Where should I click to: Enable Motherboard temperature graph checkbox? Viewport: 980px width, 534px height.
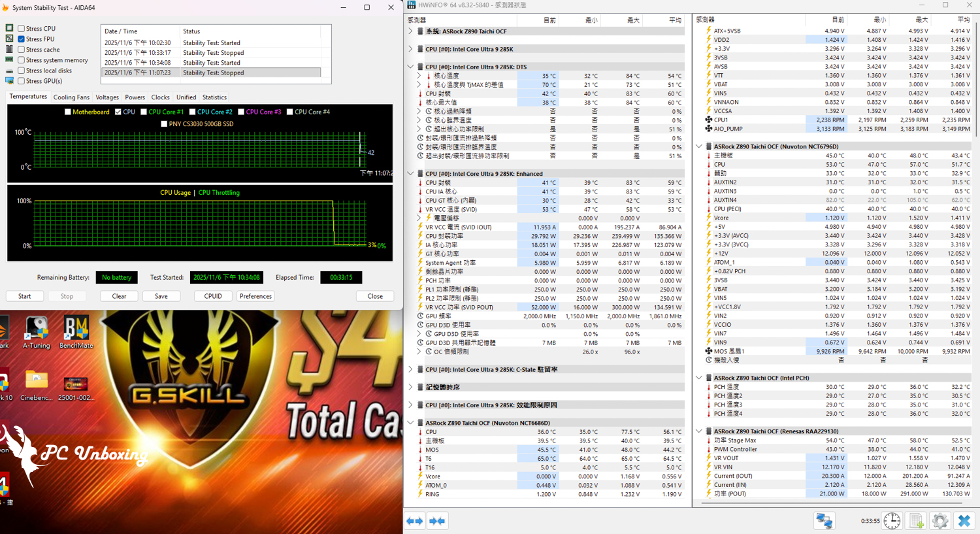68,112
